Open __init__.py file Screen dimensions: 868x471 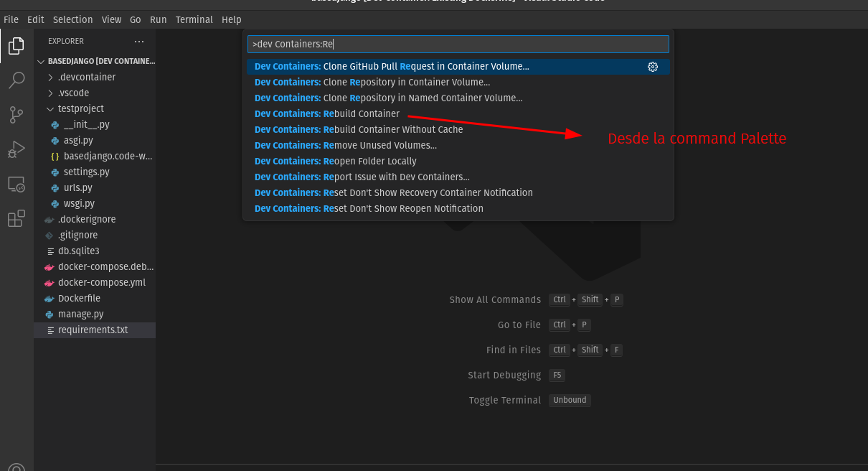tap(95, 124)
